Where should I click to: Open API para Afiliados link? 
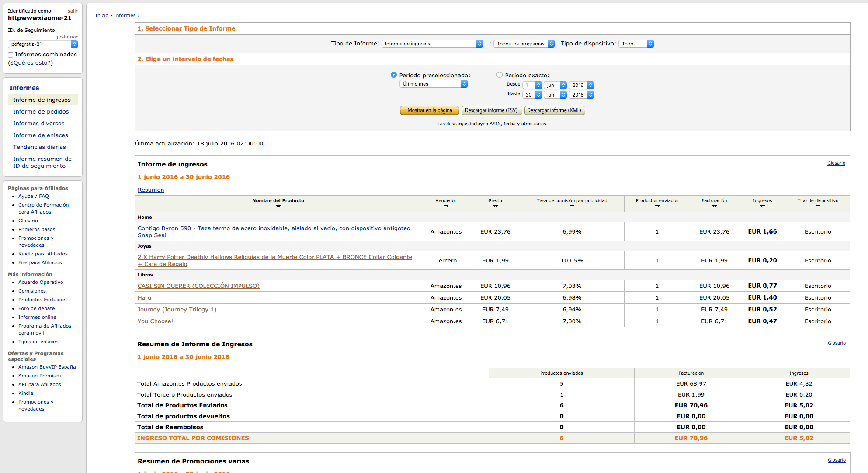pos(40,384)
